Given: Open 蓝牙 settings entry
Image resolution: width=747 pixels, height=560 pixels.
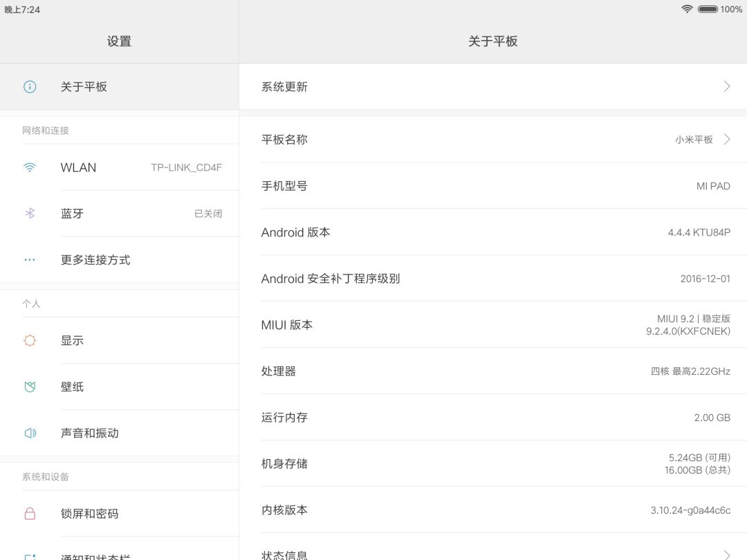Looking at the screenshot, I should tap(119, 214).
